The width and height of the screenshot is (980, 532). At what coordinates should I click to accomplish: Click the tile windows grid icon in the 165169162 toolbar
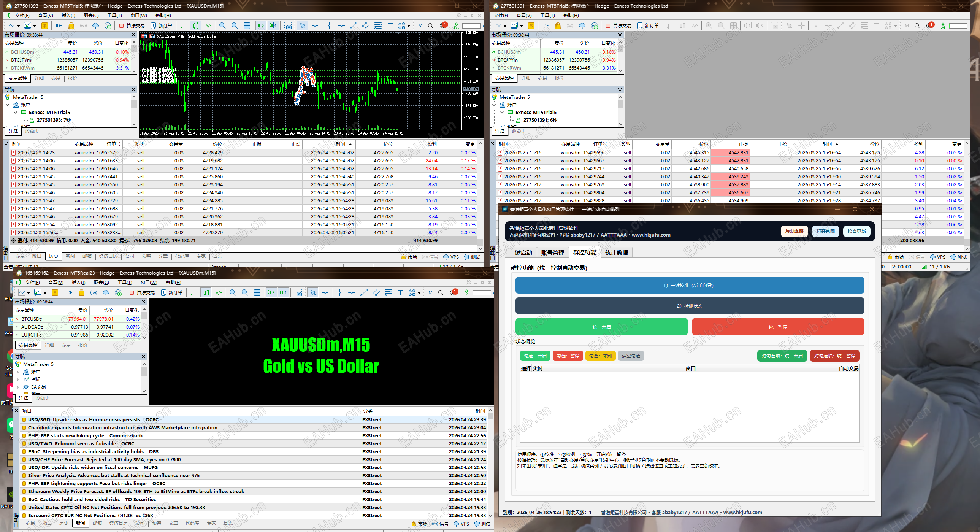[257, 293]
